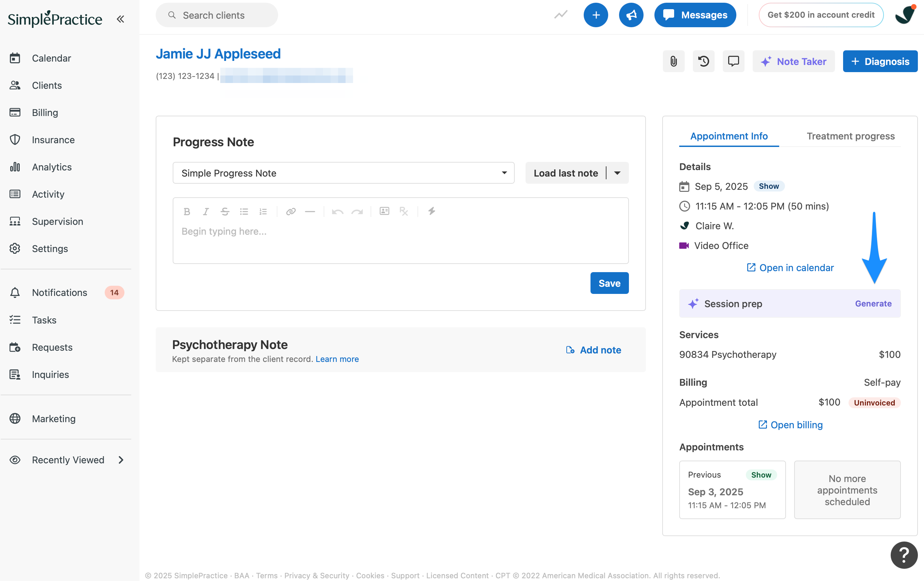Open the Tasks list icon
The height and width of the screenshot is (581, 924).
pyautogui.click(x=15, y=320)
